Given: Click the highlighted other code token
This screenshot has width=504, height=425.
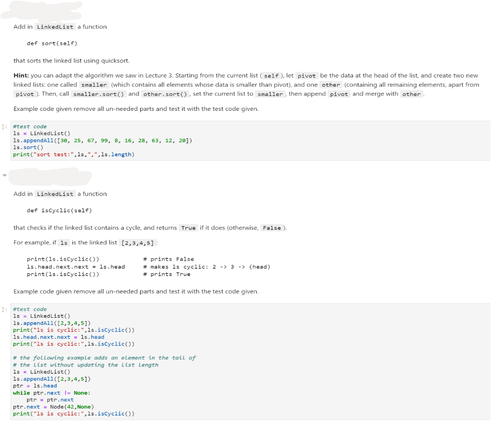Looking at the screenshot, I should (x=331, y=85).
